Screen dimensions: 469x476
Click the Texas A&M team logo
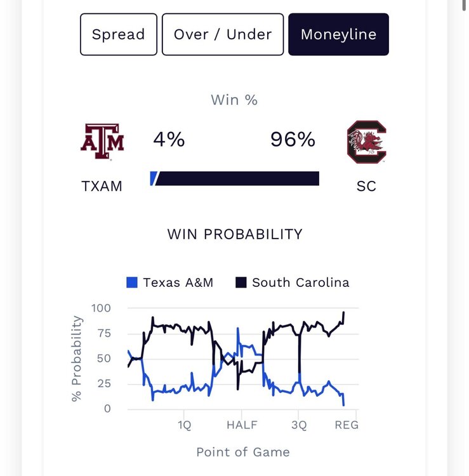coord(102,142)
